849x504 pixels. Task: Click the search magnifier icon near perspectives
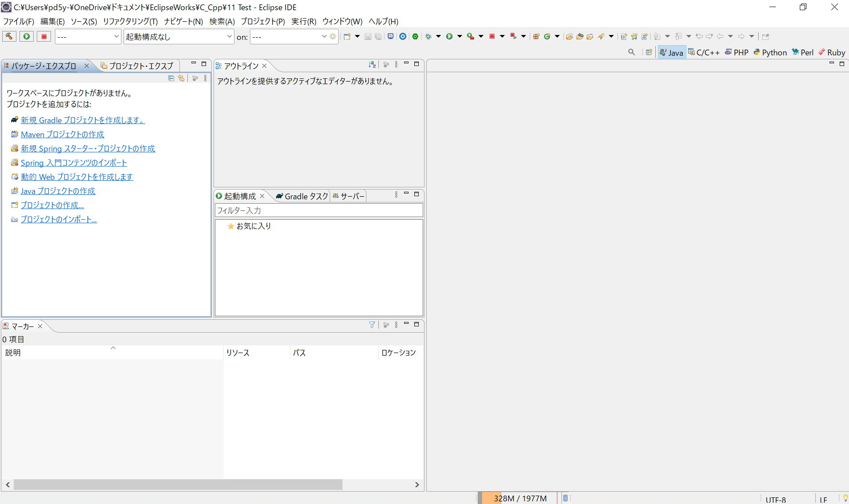click(x=631, y=52)
